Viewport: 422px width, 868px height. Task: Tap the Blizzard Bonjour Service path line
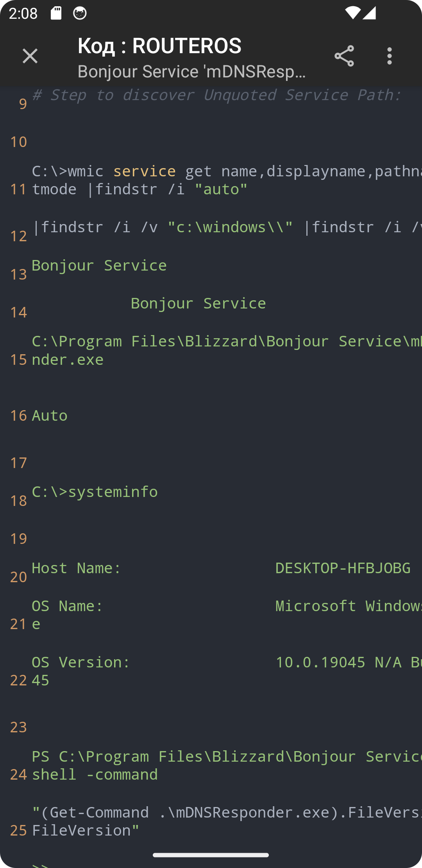227,350
